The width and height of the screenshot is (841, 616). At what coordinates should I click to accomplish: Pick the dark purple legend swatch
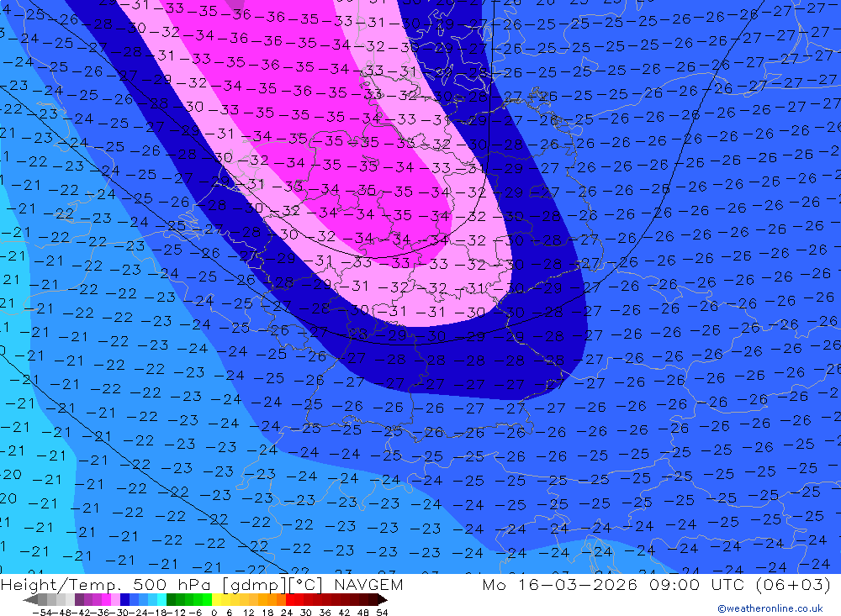[79, 600]
